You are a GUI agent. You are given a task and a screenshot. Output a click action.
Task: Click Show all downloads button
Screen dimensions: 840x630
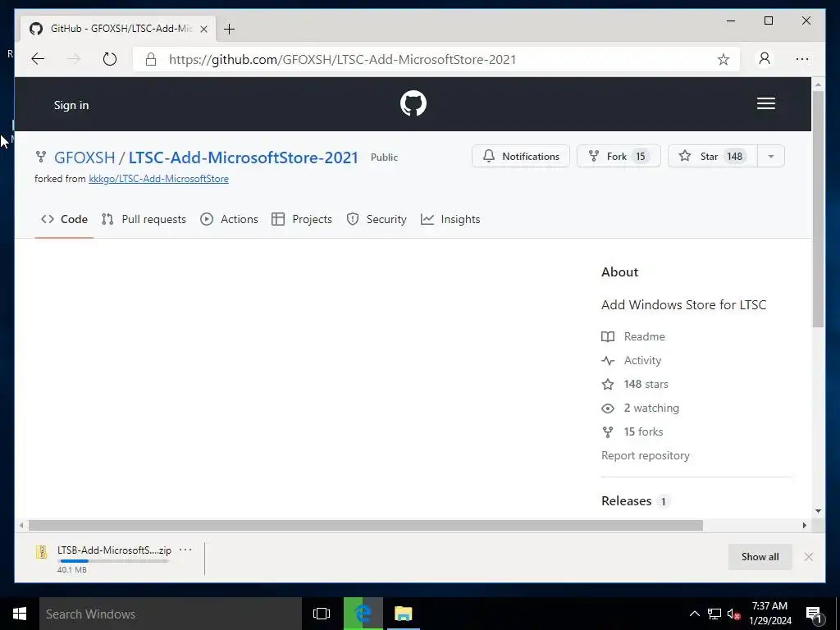[760, 557]
